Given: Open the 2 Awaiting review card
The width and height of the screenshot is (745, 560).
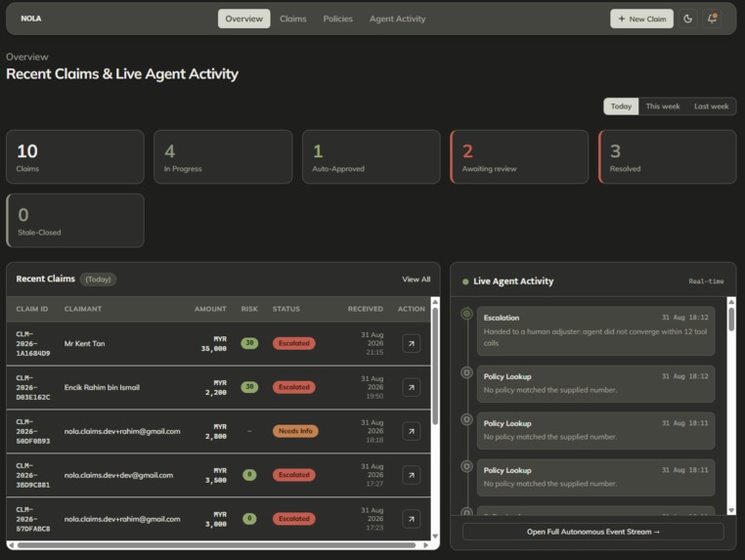Looking at the screenshot, I should tap(519, 156).
